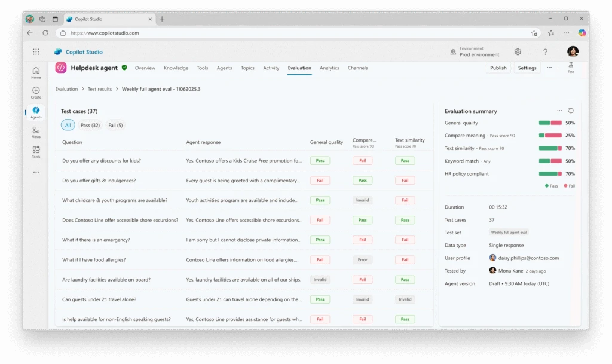Filter test cases to show only Fail

point(114,125)
